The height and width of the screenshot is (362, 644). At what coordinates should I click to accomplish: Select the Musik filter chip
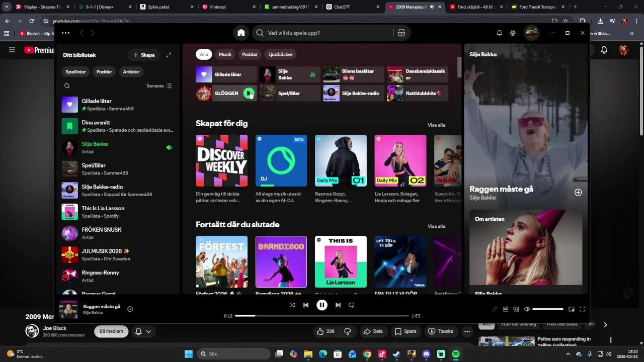coord(225,54)
